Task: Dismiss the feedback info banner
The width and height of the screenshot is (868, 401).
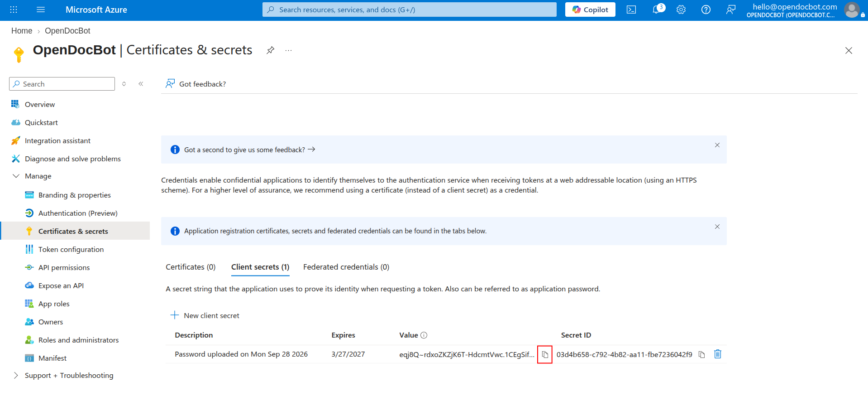Action: click(717, 145)
